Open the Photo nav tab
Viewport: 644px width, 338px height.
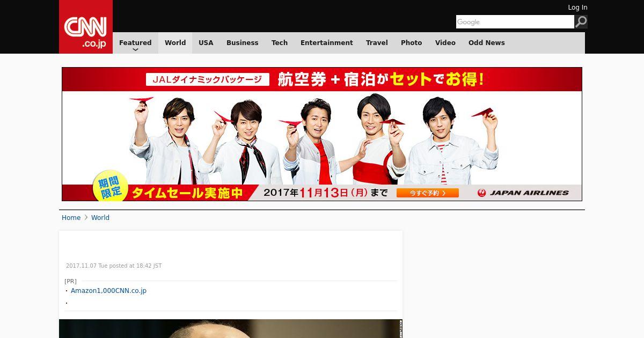(x=412, y=43)
